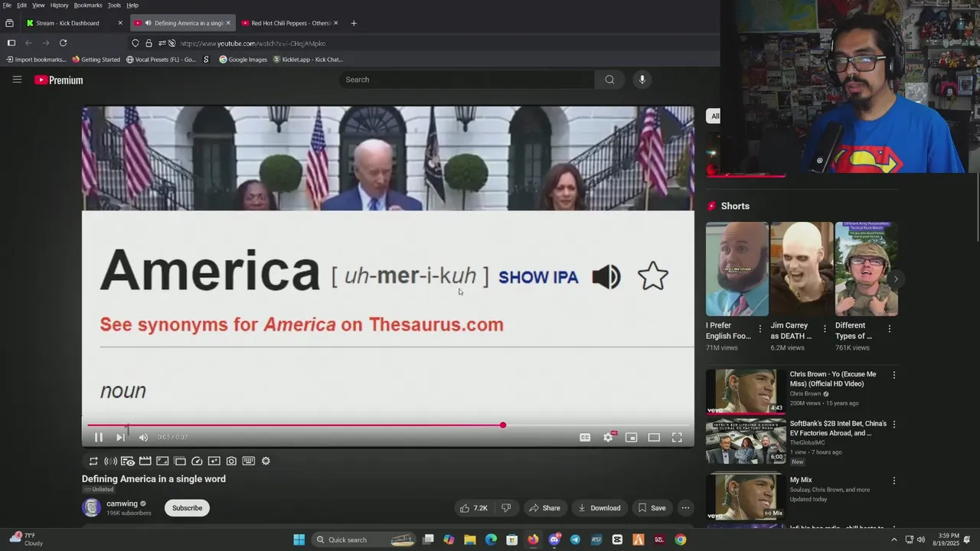
Task: Open the Bookmarks menu
Action: pos(88,5)
